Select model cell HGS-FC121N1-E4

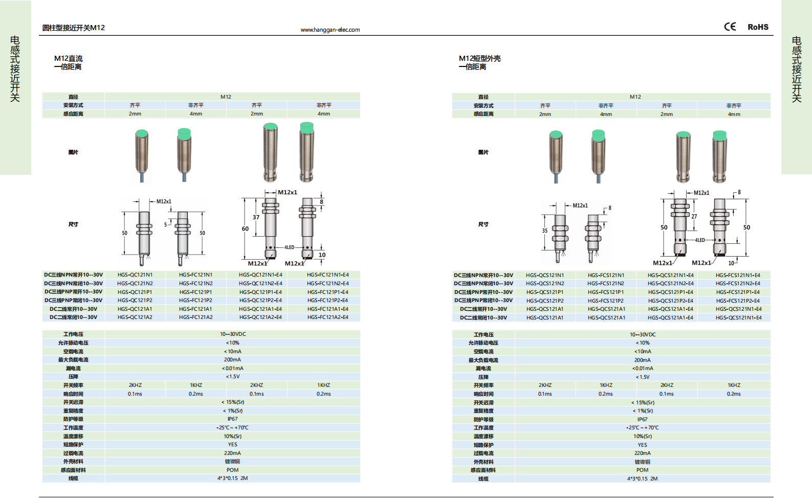328,275
